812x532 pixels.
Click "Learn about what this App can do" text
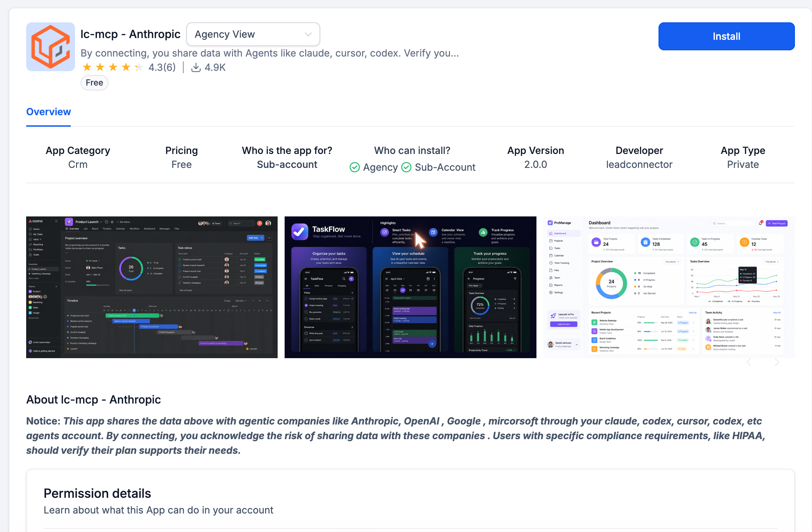[x=158, y=510]
